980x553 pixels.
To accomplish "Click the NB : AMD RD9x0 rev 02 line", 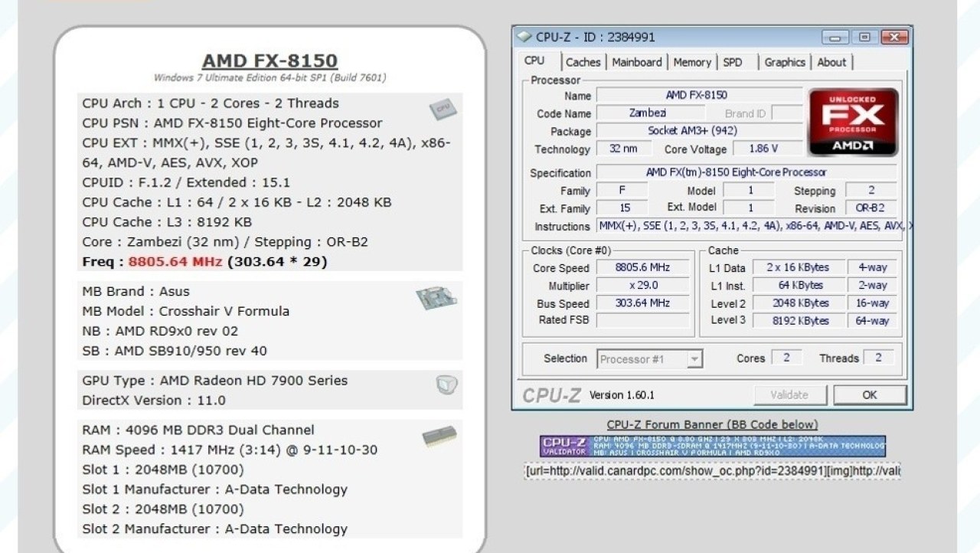I will pos(160,332).
